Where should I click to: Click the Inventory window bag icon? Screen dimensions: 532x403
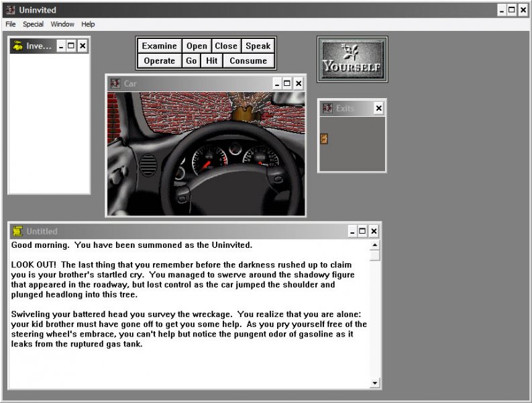click(17, 46)
